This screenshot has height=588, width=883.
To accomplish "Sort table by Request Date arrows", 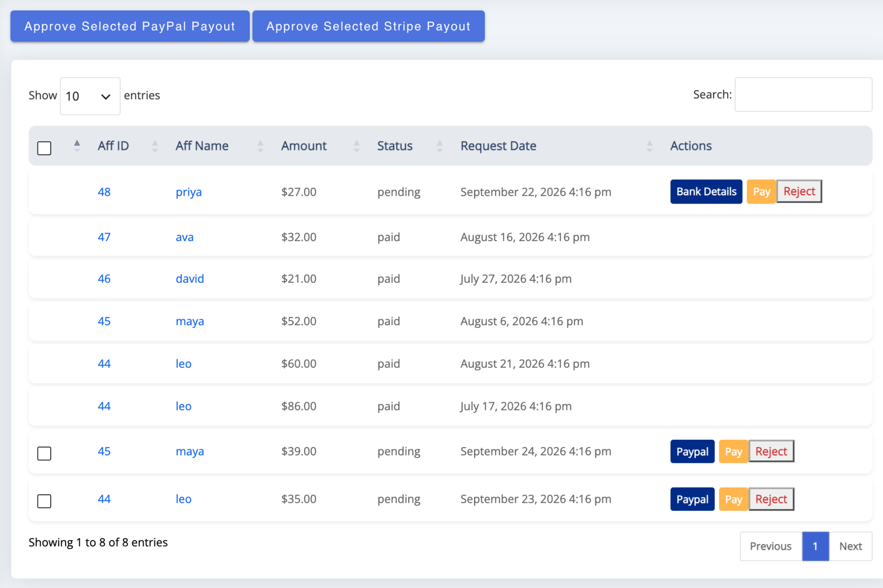I will [649, 146].
